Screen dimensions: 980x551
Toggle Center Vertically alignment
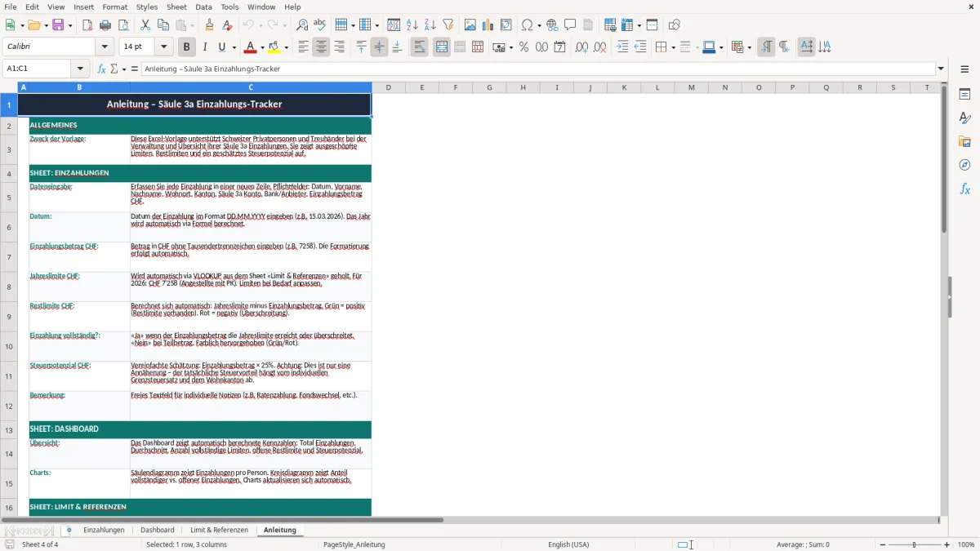click(x=379, y=47)
